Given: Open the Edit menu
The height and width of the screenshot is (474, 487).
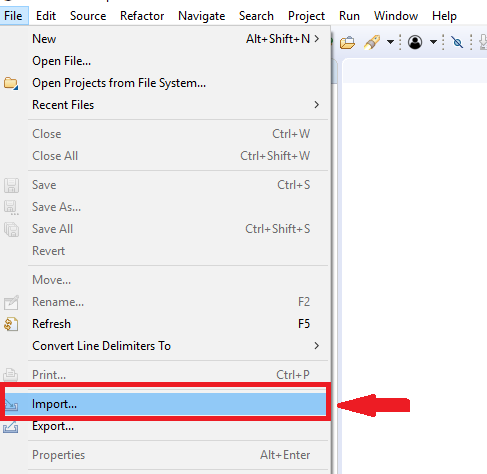Looking at the screenshot, I should point(46,16).
